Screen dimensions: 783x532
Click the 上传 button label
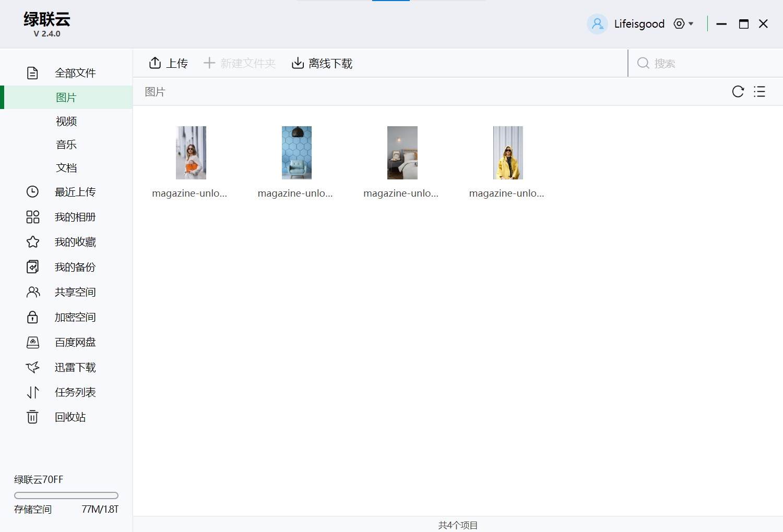click(177, 64)
